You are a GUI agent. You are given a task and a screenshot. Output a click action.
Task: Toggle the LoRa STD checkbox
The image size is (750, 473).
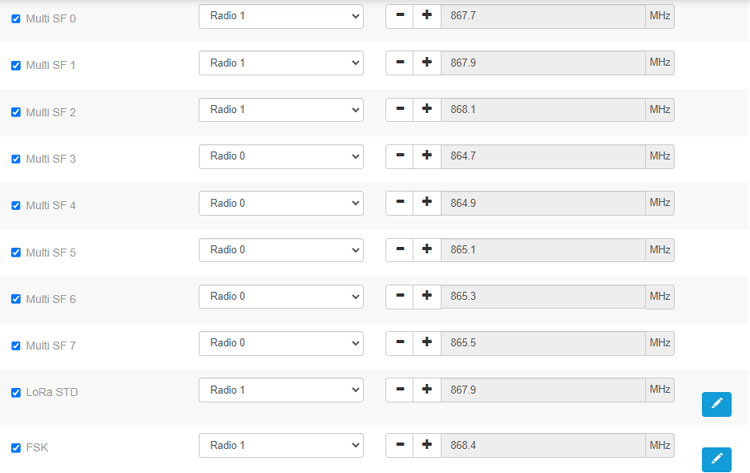click(x=16, y=393)
